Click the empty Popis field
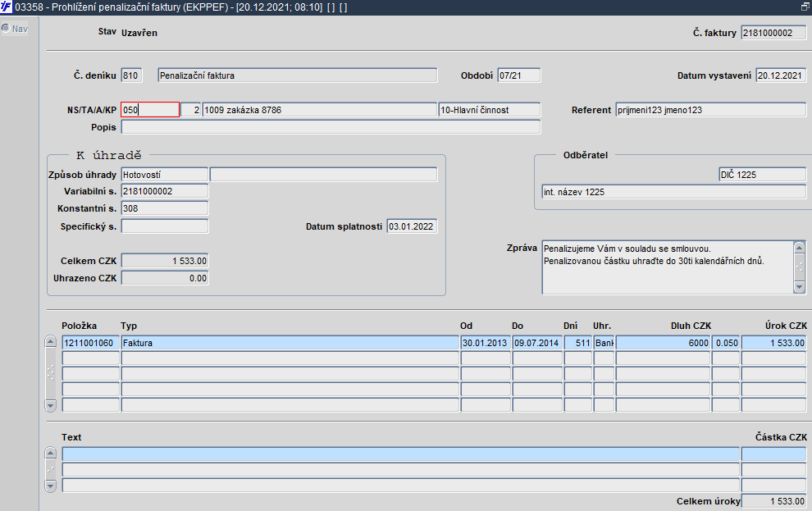Viewport: 812px width, 511px height. (331, 127)
